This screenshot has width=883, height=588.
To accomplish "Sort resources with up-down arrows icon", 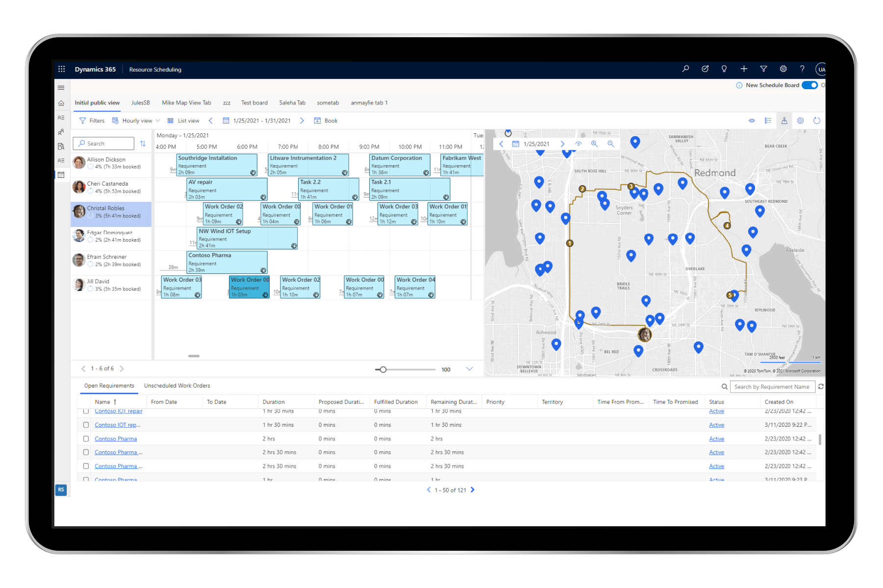I will coord(143,144).
